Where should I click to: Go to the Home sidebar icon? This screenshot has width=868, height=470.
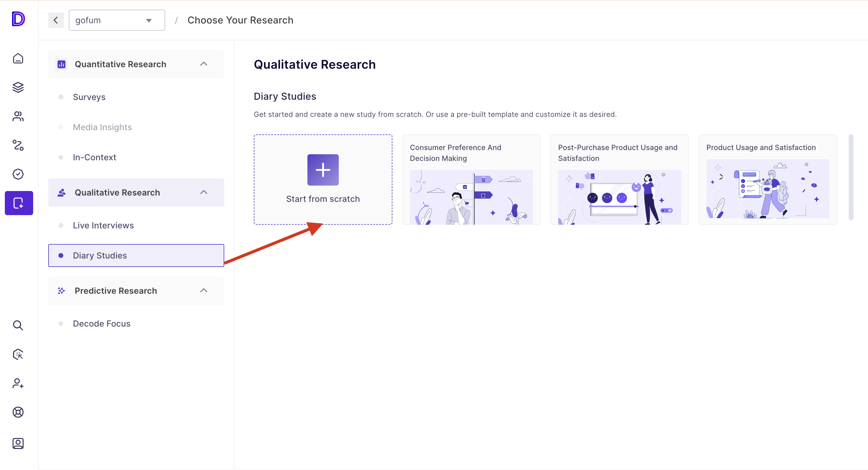[18, 59]
